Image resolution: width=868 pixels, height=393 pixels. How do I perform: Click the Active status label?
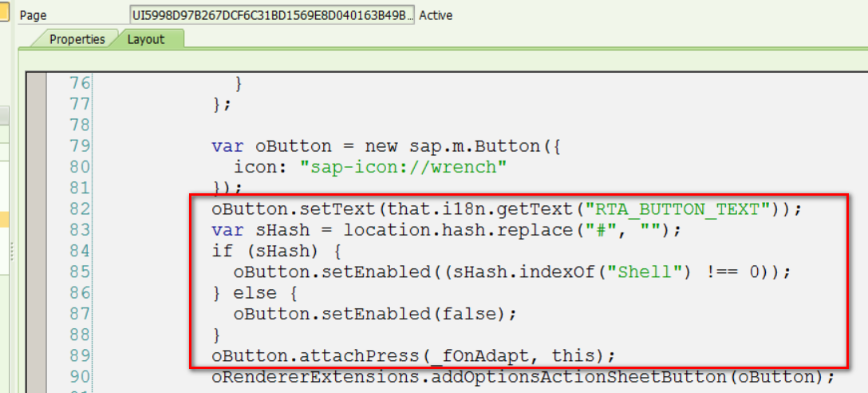(436, 15)
